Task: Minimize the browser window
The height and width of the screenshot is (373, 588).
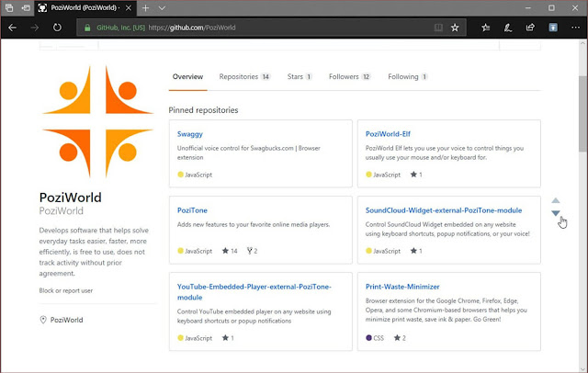Action: (x=528, y=8)
